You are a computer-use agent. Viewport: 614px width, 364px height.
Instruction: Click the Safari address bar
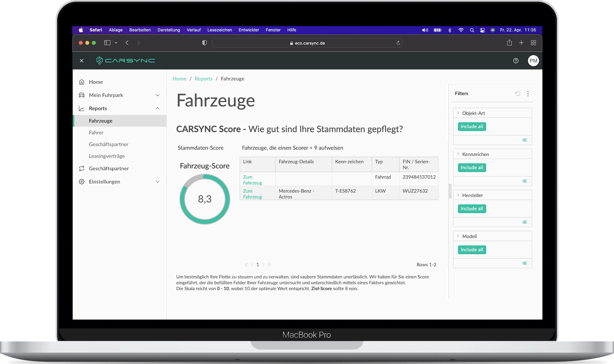coord(307,43)
